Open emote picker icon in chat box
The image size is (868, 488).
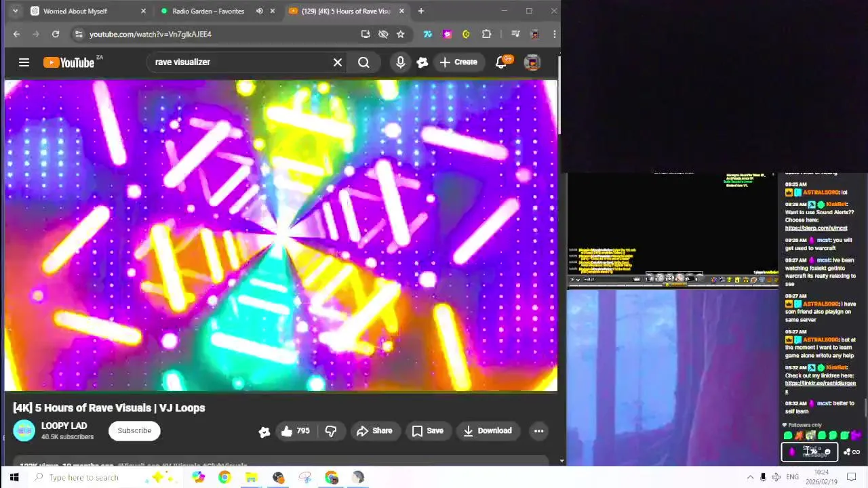click(x=827, y=452)
